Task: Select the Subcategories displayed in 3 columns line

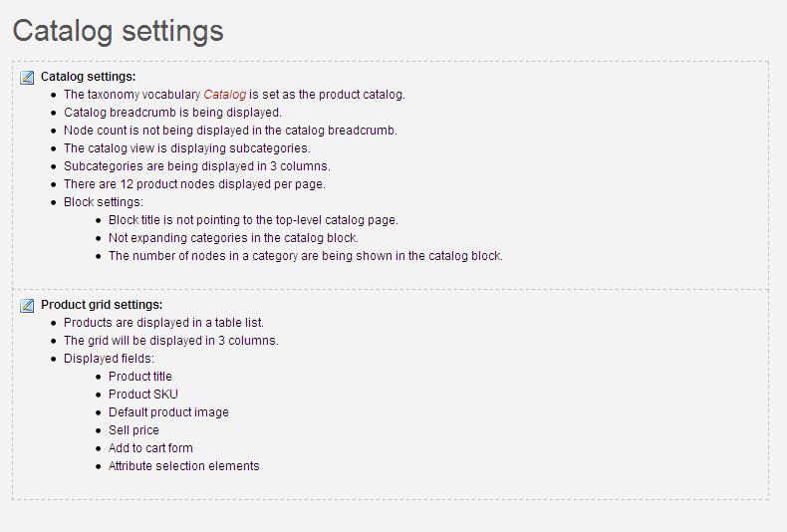Action: (x=197, y=166)
